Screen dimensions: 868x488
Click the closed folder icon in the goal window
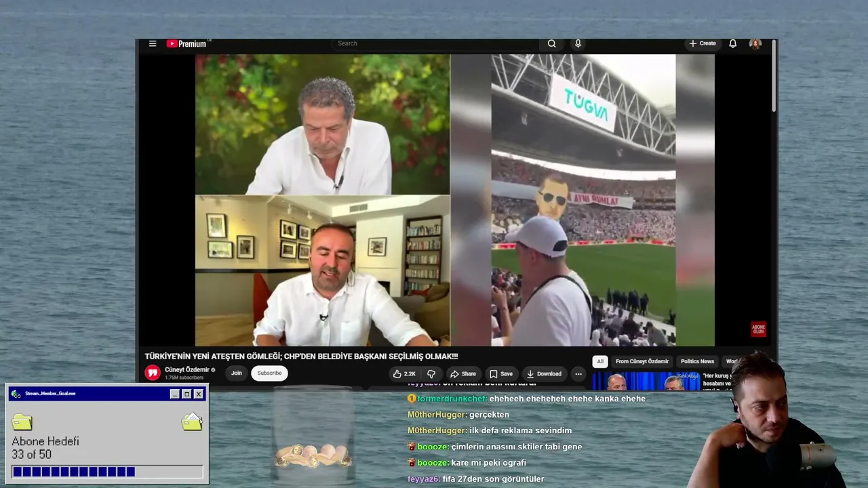pyautogui.click(x=22, y=422)
